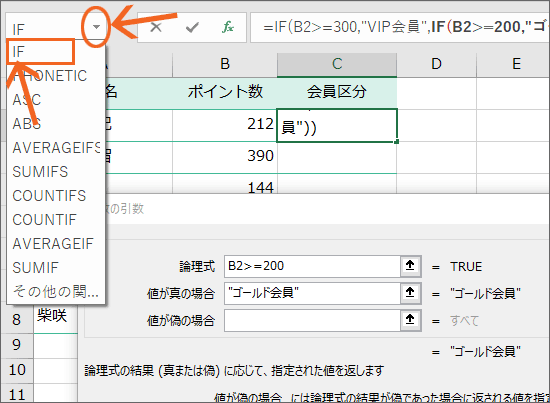
Task: Click in the formula bar text
Action: pos(400,27)
